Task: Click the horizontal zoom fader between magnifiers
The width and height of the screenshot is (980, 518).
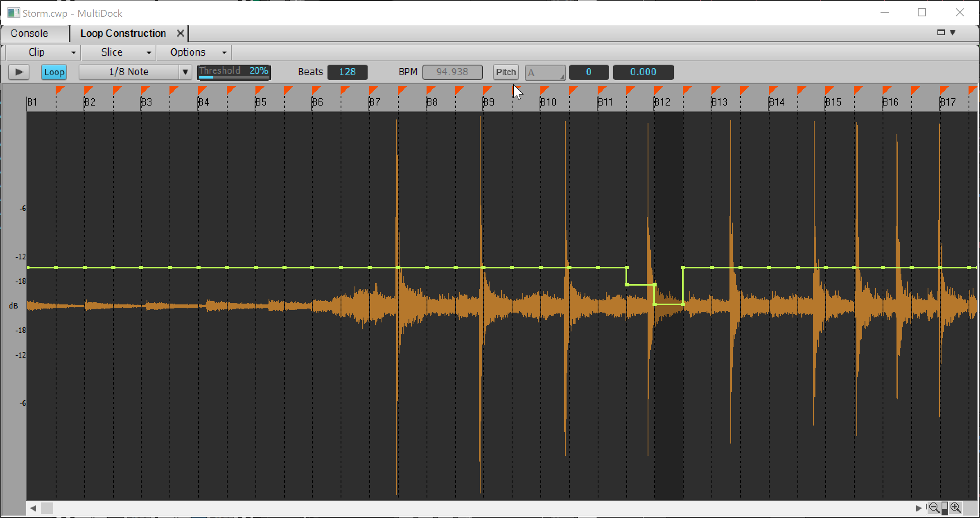Action: pos(944,508)
